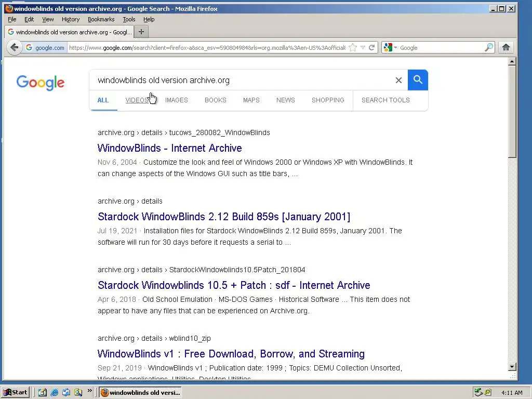Click the StardockWindowblinds10.5Patch_201804 breadcrumb
The image size is (532, 399).
pyautogui.click(x=237, y=270)
